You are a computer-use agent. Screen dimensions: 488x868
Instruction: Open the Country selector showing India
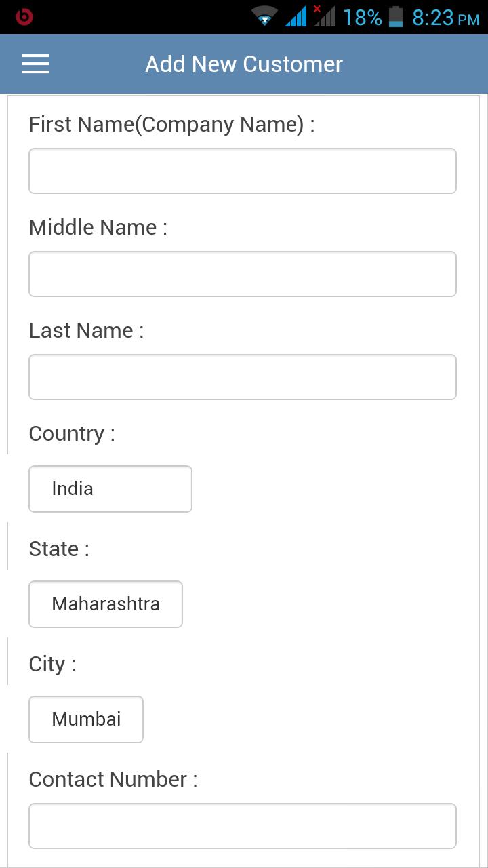point(110,488)
